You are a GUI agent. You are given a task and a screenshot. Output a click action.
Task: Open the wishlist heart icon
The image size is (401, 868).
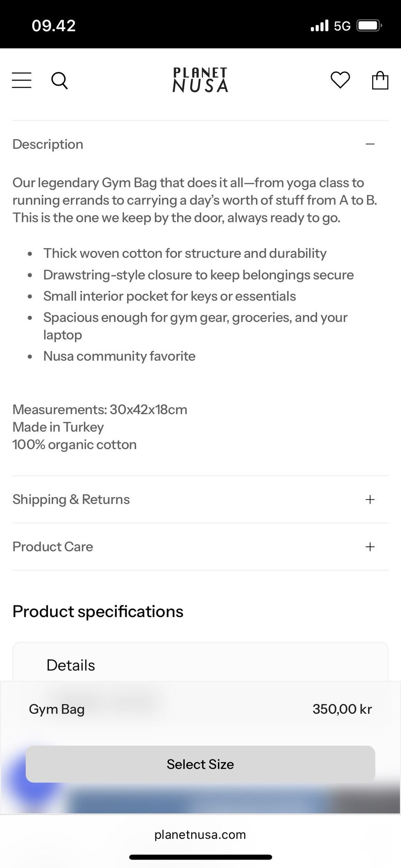(x=340, y=80)
